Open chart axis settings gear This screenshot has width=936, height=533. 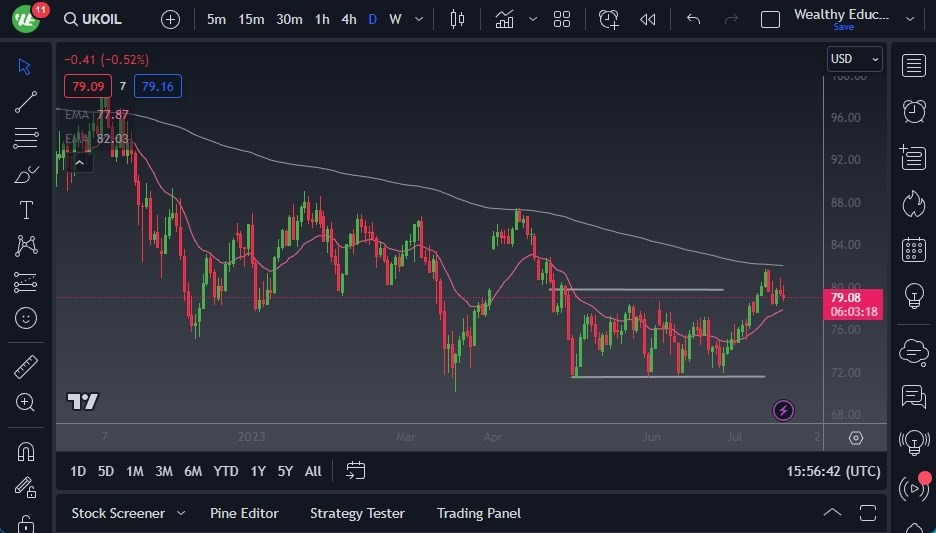click(855, 438)
